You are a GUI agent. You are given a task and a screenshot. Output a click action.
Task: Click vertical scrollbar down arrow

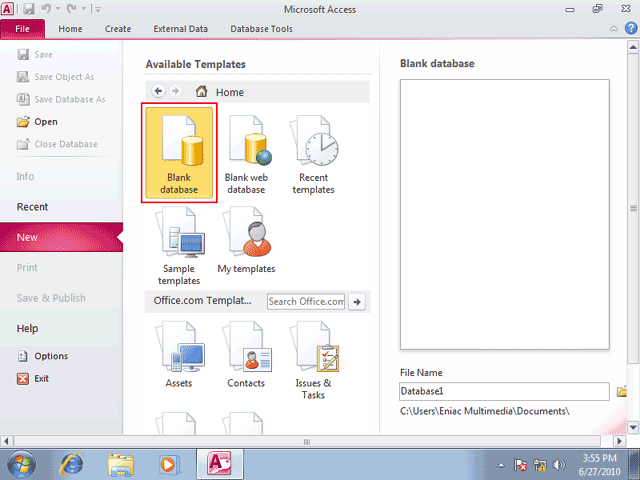633,428
